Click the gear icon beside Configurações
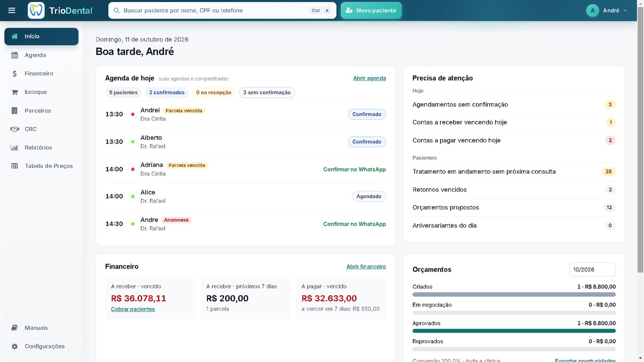644x362 pixels. coord(15,346)
